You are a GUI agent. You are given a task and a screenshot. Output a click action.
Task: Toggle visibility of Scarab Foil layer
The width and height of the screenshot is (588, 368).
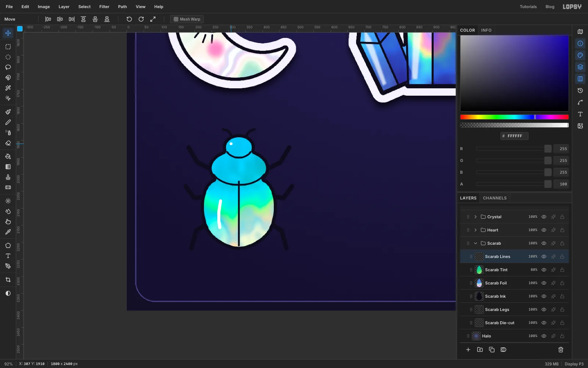pyautogui.click(x=544, y=283)
